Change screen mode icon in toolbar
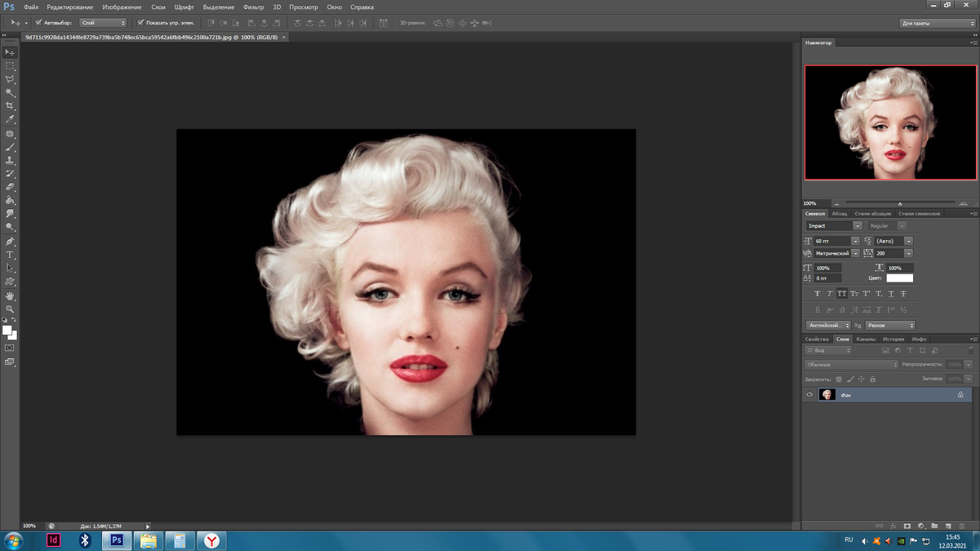 coord(10,362)
